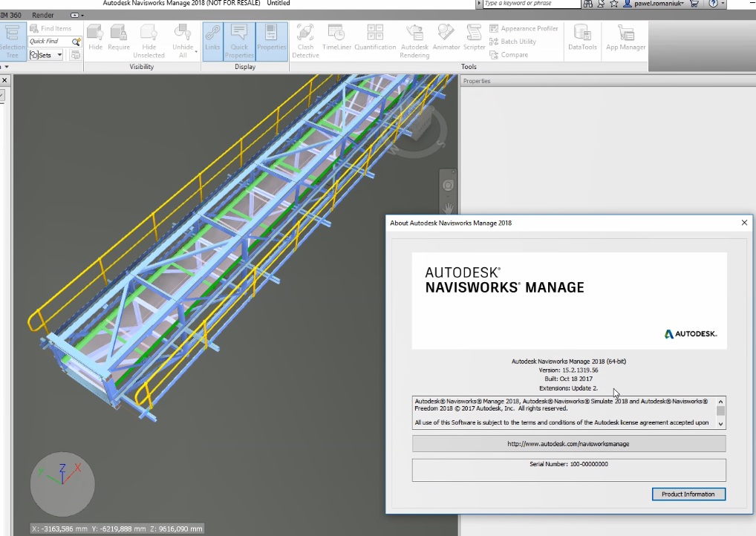Open the autodesk.com/navisworksmanage link
756x536 pixels.
pyautogui.click(x=569, y=443)
